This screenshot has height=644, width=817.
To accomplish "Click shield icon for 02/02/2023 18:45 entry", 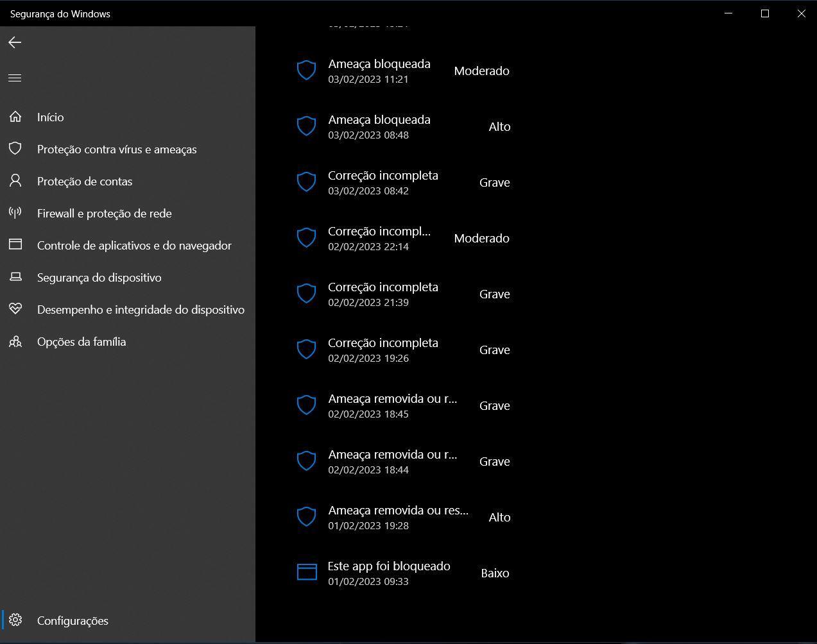I will 307,405.
